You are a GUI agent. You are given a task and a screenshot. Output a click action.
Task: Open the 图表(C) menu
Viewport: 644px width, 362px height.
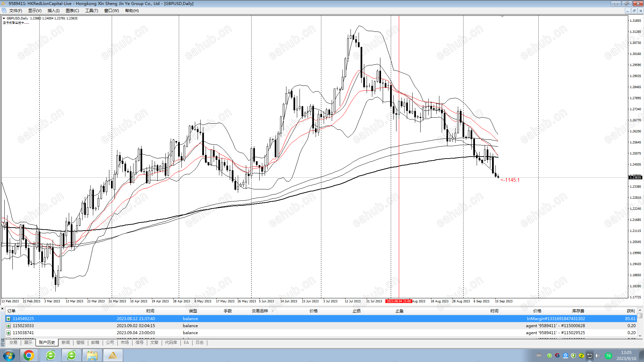coord(72,11)
